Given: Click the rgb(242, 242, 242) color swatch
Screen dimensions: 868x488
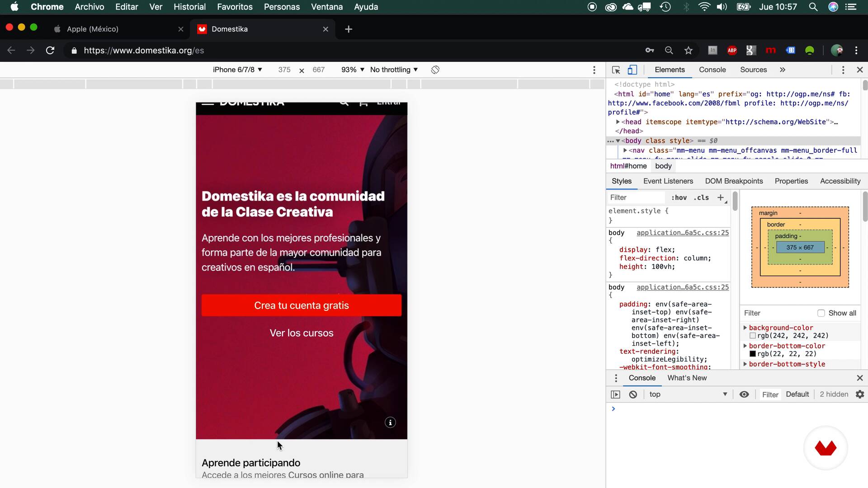Looking at the screenshot, I should coord(753,336).
